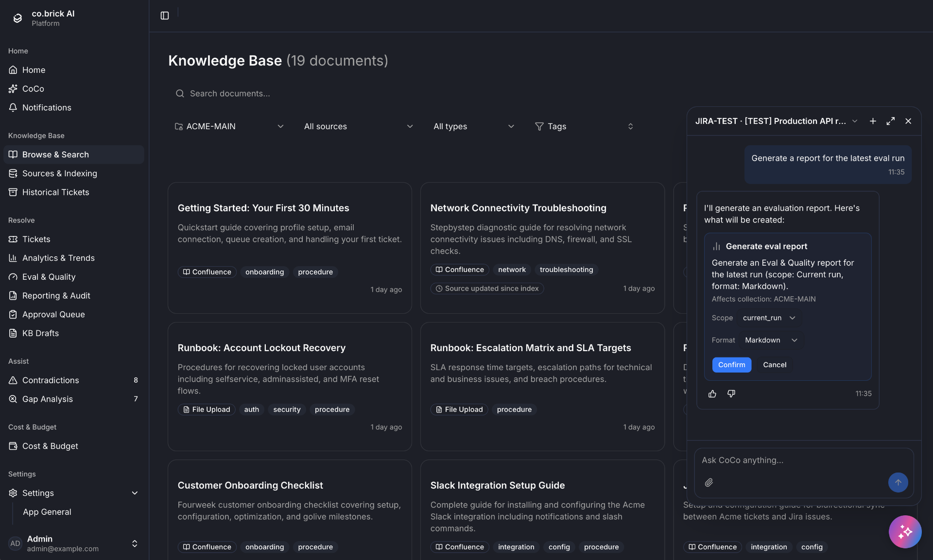
Task: Click the Ask CoCo anything input
Action: 804,460
